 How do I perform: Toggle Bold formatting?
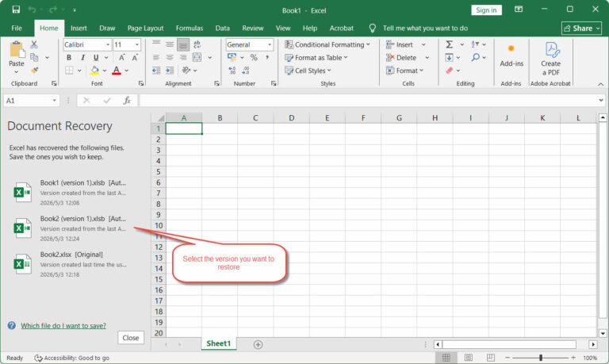[69, 57]
